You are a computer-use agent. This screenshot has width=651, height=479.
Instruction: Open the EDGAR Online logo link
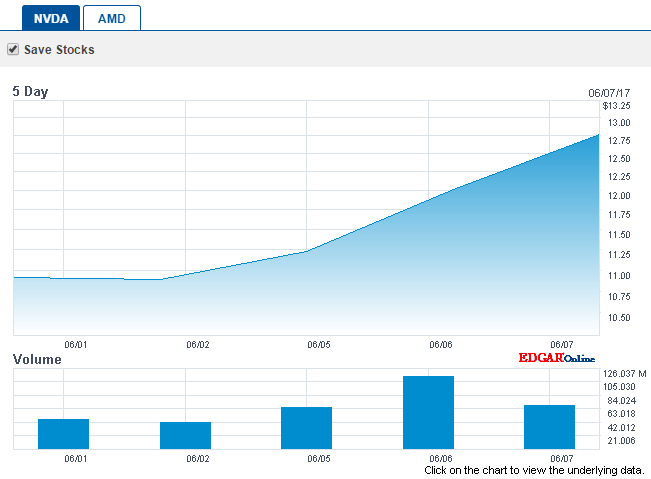[x=555, y=358]
